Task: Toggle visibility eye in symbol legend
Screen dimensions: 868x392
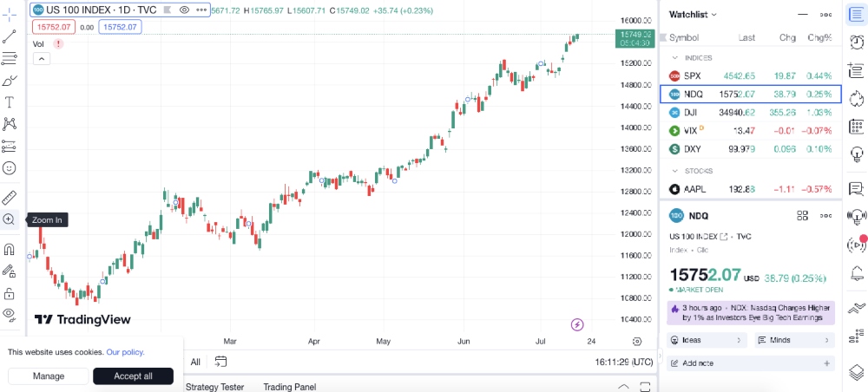Action: (x=184, y=10)
